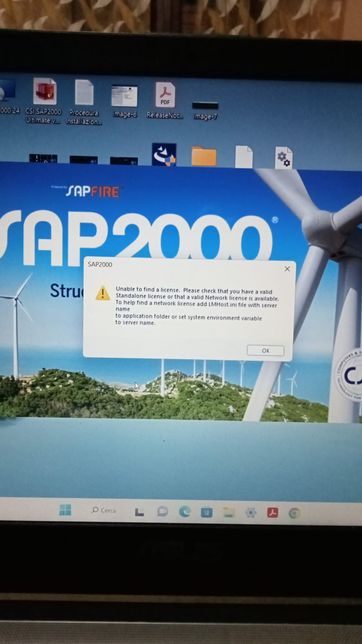Click the 'Unable to find a license' message text
This screenshot has width=362, height=644.
[x=197, y=306]
